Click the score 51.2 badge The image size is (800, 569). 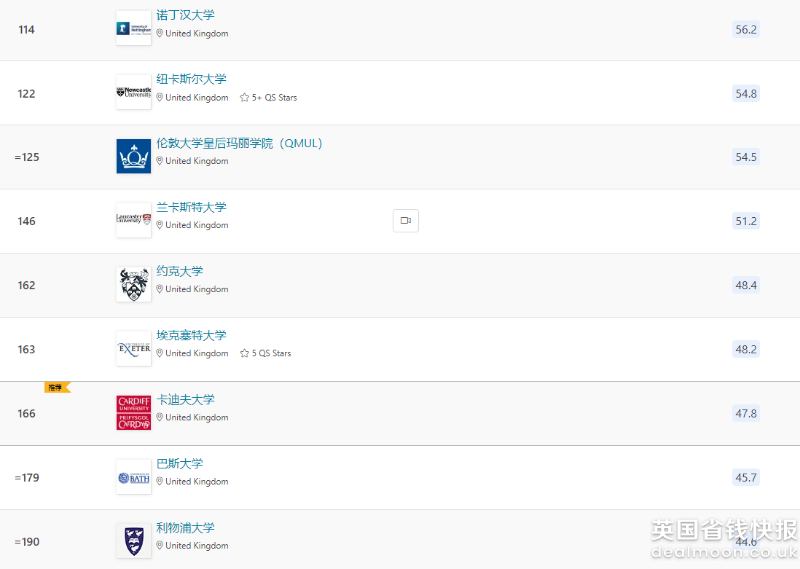click(x=746, y=221)
